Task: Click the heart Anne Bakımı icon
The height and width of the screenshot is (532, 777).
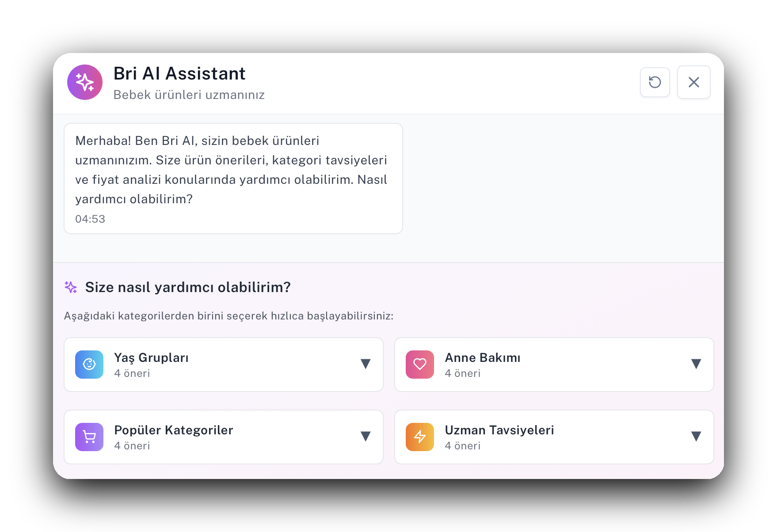Action: point(420,365)
